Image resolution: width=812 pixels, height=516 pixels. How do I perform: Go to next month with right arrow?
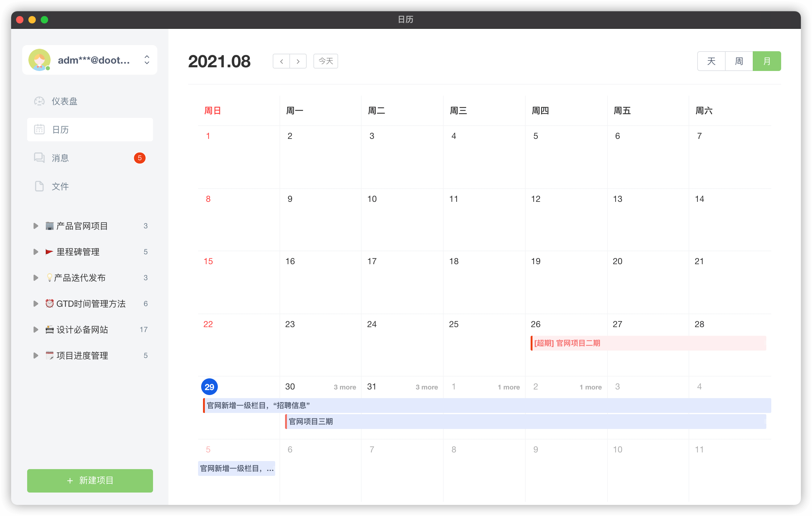pyautogui.click(x=298, y=61)
